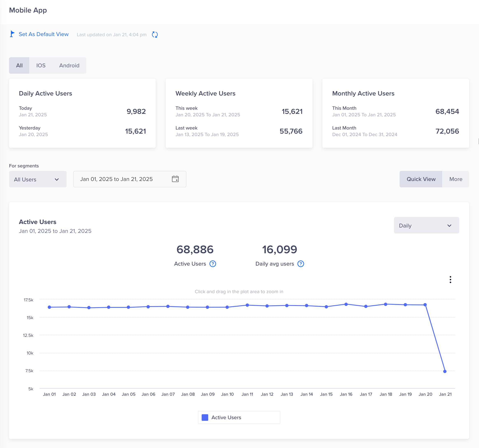Click the 17.5k y-axis label
479x448 pixels.
pos(28,300)
